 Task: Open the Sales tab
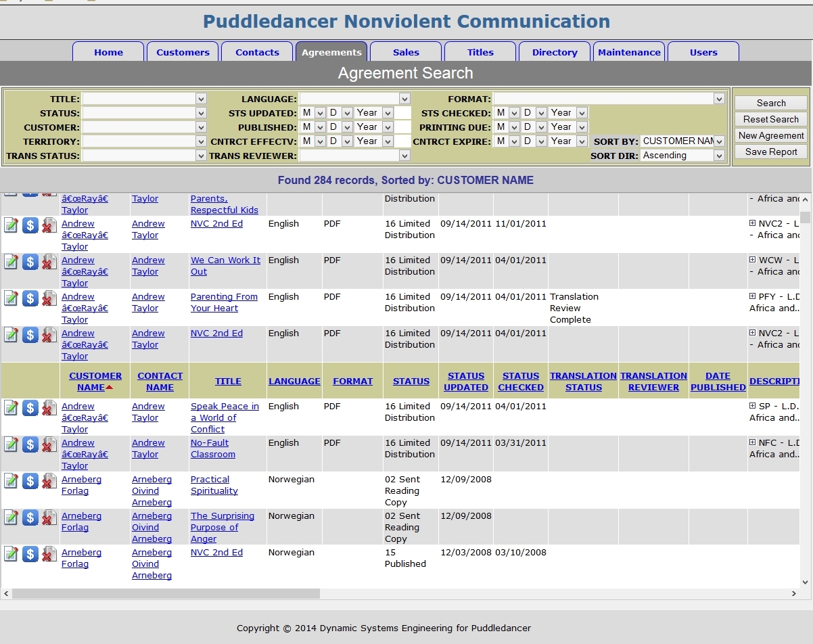[x=406, y=52]
